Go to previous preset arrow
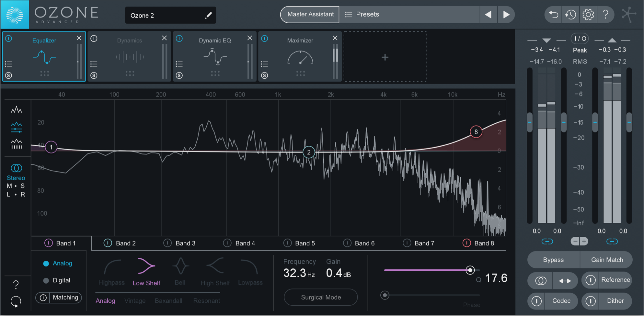 tap(488, 15)
